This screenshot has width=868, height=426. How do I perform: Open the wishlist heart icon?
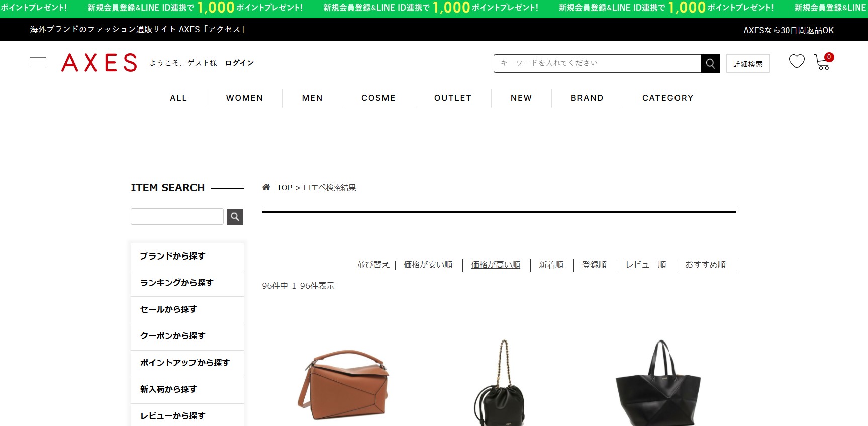796,62
